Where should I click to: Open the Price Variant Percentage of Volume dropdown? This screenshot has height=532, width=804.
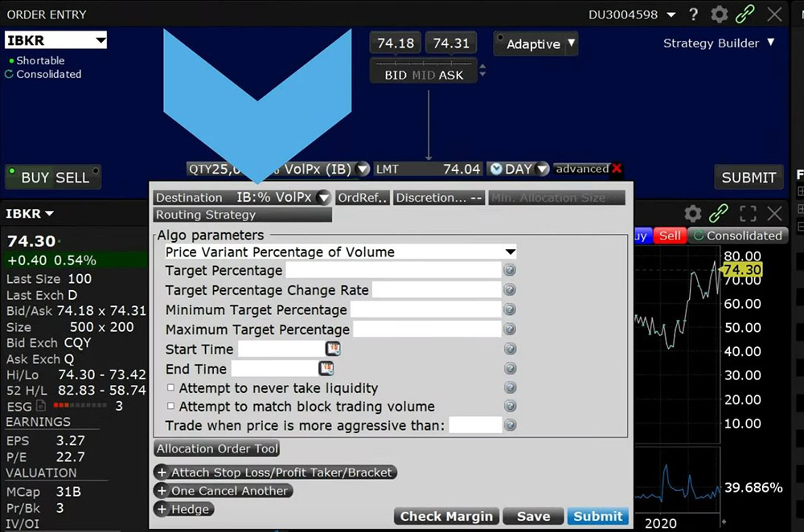(x=509, y=252)
